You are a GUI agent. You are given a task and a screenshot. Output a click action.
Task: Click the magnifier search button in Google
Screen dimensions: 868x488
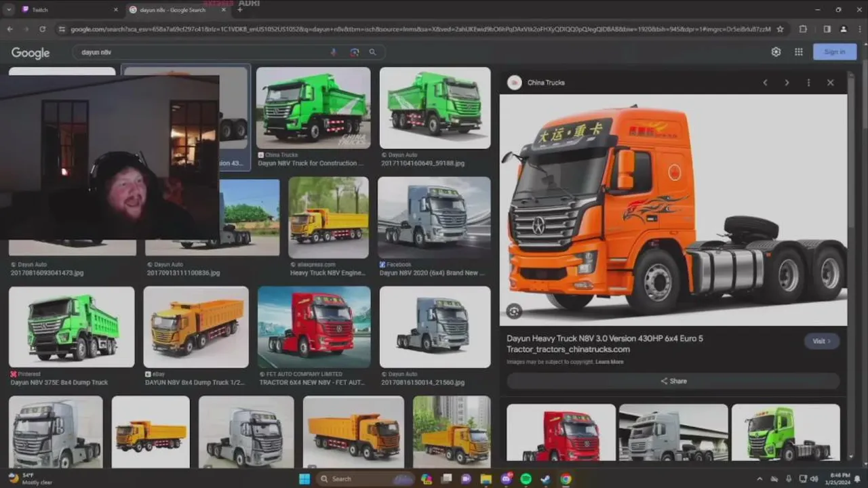point(372,52)
